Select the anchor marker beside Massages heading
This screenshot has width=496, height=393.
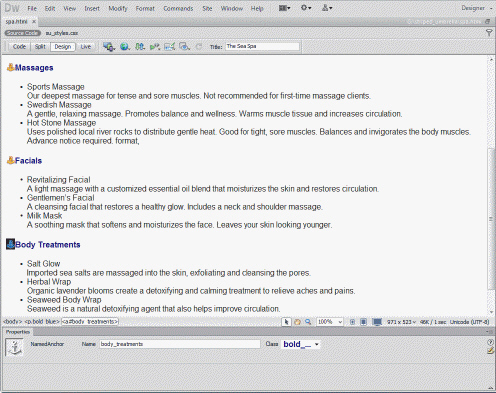click(11, 67)
